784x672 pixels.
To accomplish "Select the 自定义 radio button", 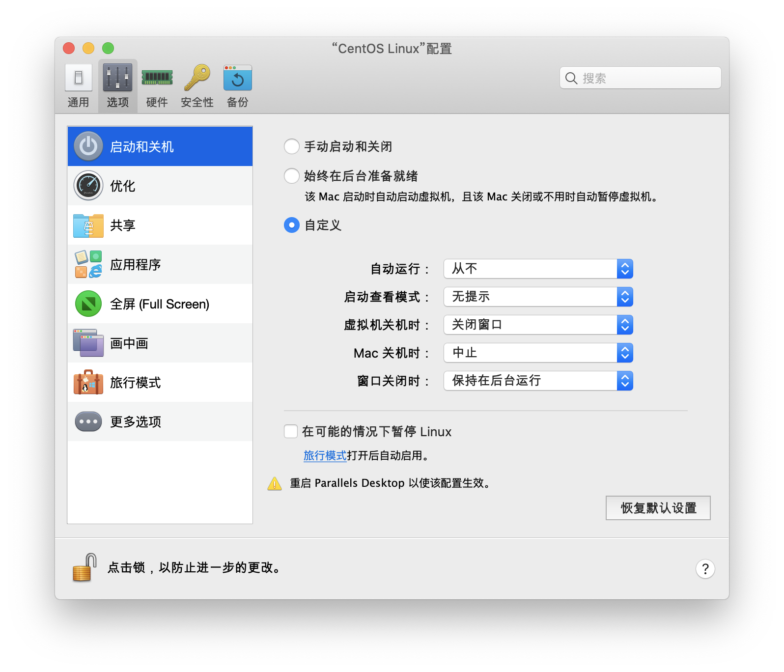I will [x=292, y=225].
